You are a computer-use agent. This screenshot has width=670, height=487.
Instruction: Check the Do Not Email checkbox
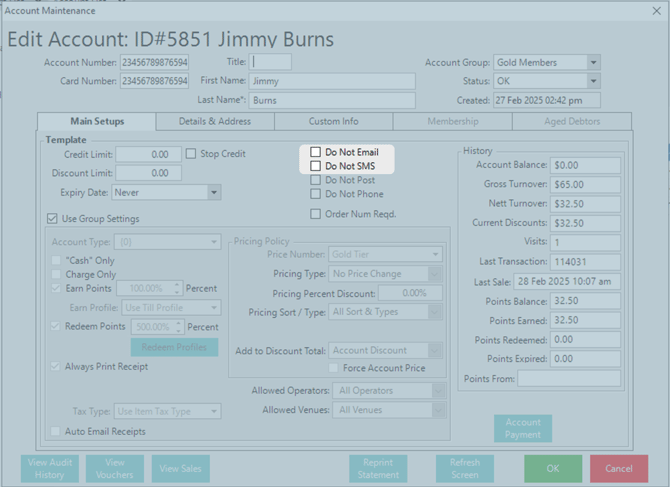pyautogui.click(x=316, y=153)
